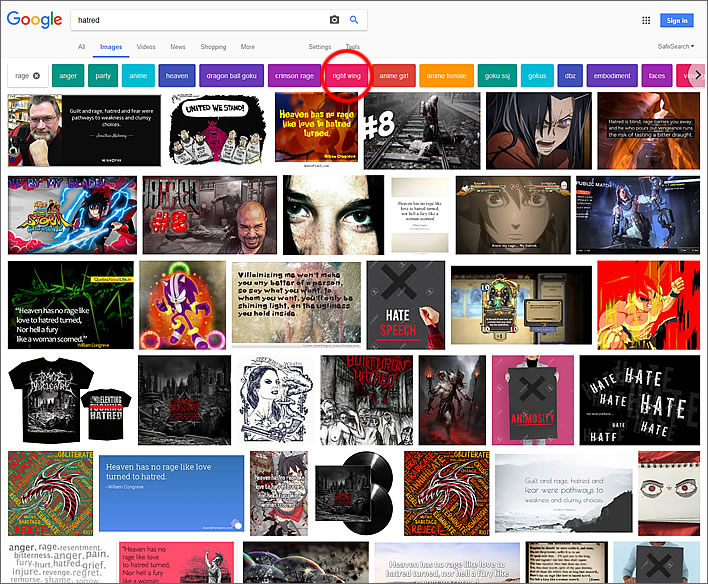The height and width of the screenshot is (584, 708).
Task: Click the blue search magnifier icon
Action: pos(354,20)
